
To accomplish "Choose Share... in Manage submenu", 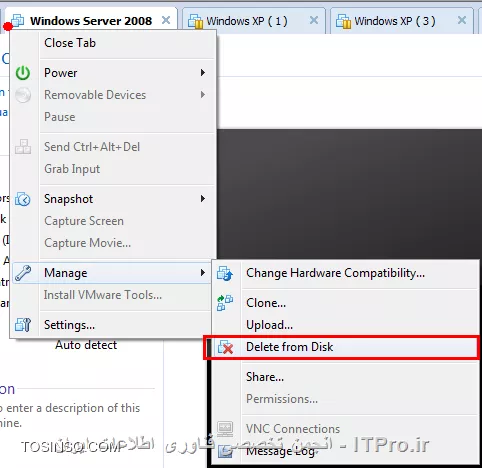I will (345, 377).
